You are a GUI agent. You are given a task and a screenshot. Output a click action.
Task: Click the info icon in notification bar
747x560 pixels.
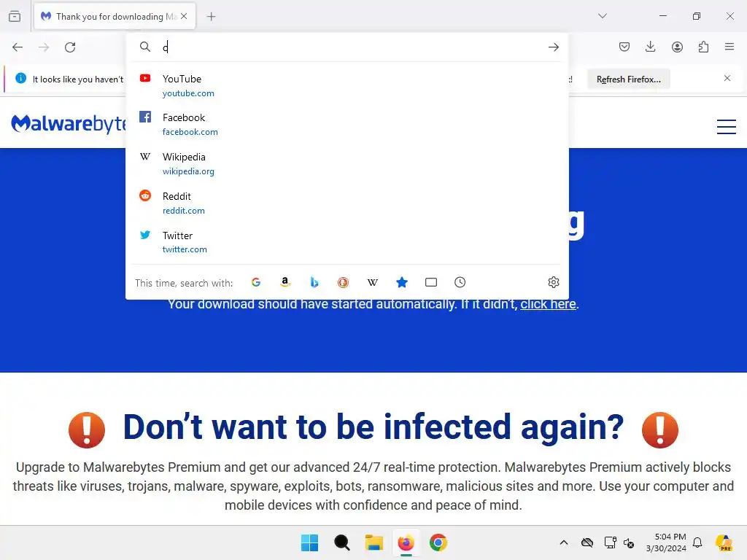pos(20,78)
